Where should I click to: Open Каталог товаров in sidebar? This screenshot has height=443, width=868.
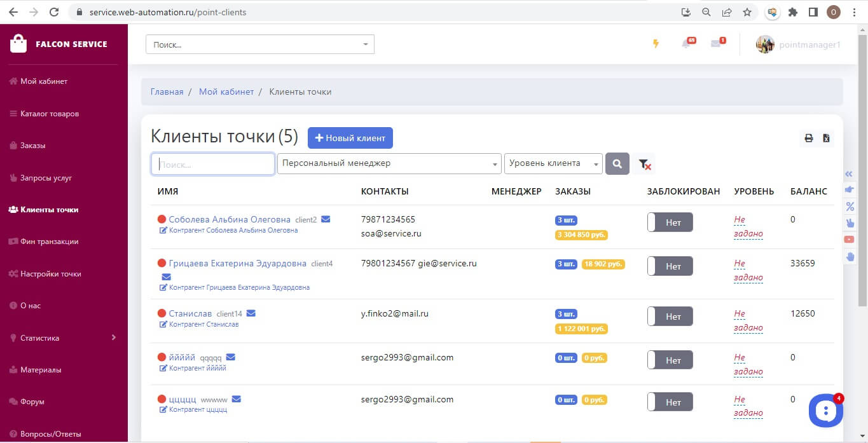click(x=50, y=114)
